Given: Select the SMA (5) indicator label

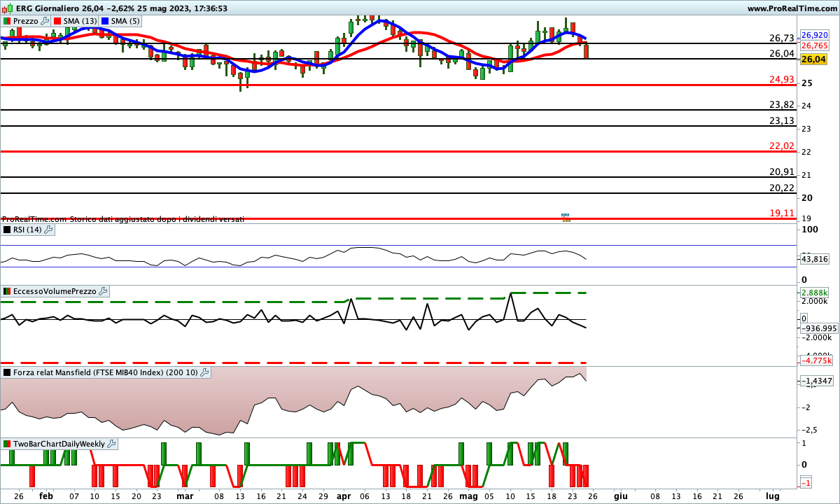Looking at the screenshot, I should tap(125, 21).
